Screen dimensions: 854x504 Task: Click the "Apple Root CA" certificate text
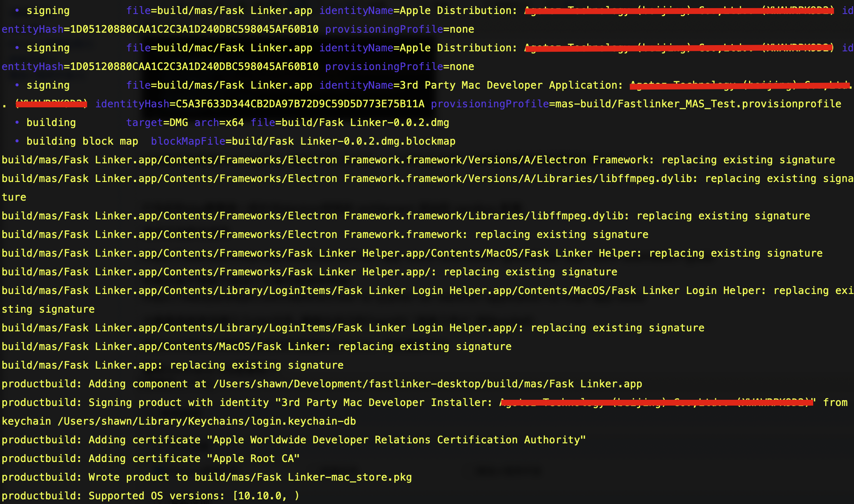coord(253,458)
